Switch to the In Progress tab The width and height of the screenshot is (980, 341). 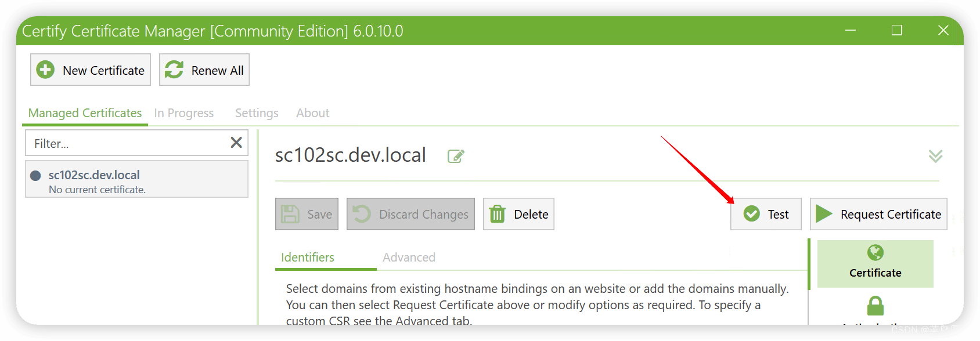tap(184, 113)
